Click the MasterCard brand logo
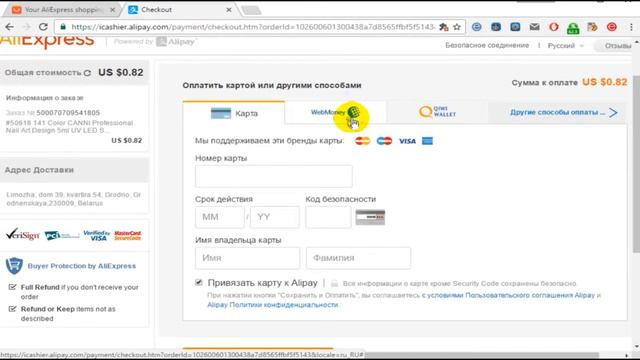The image size is (640, 360). pos(362,141)
